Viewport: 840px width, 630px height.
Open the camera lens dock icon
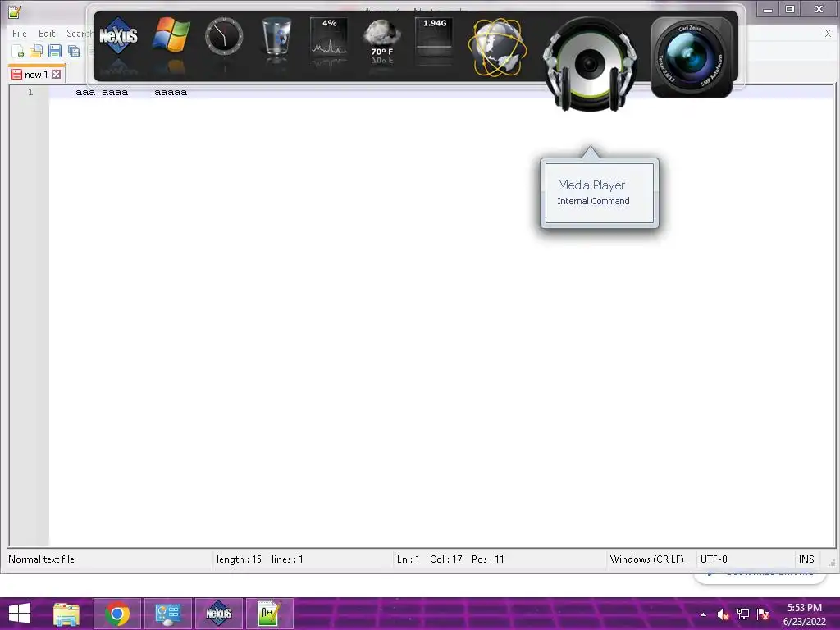[x=691, y=57]
